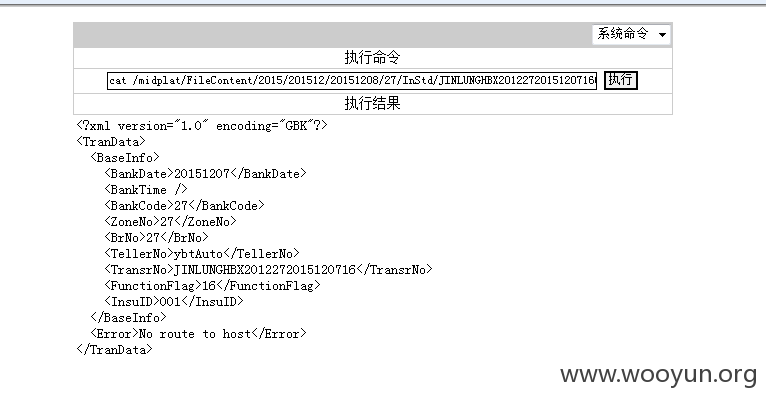Click the BankCode 27 line

click(184, 206)
